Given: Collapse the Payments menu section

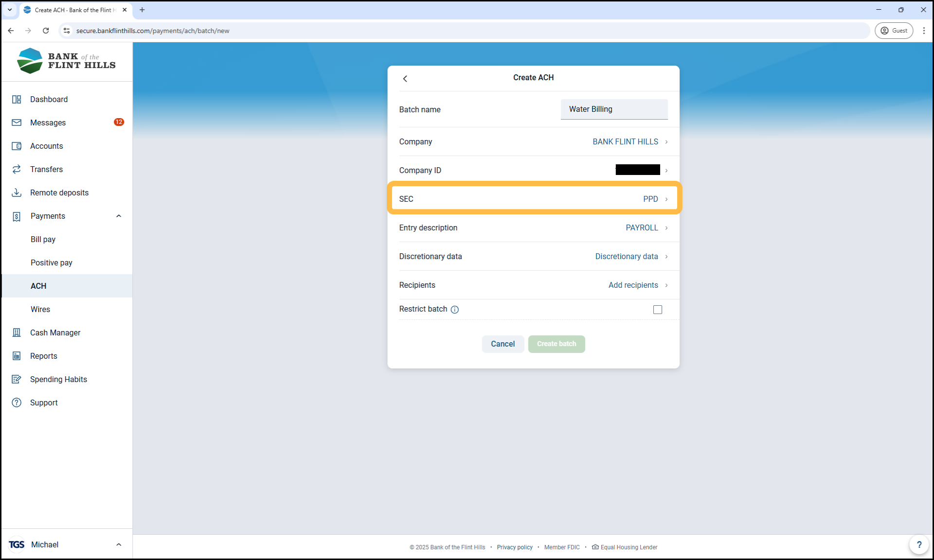Looking at the screenshot, I should (x=119, y=216).
